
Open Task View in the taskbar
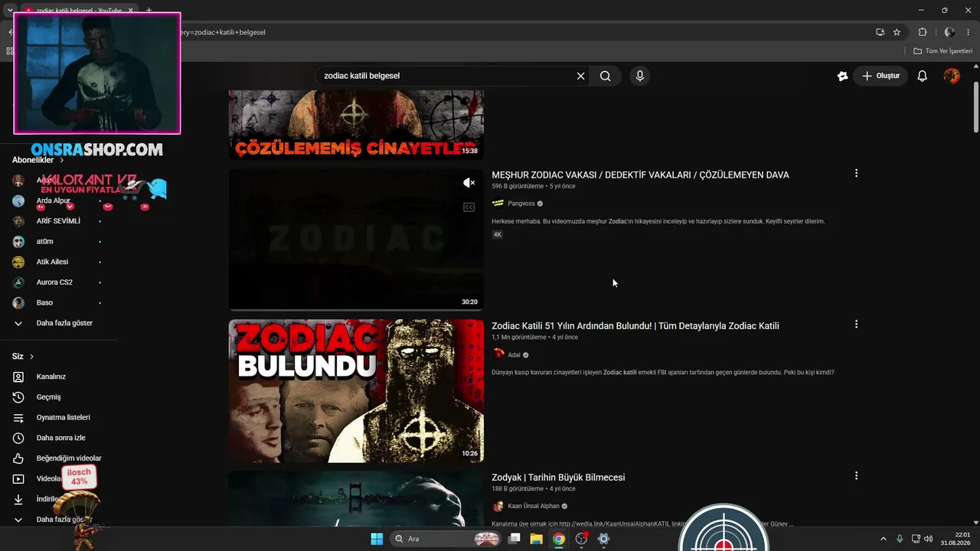[x=514, y=539]
